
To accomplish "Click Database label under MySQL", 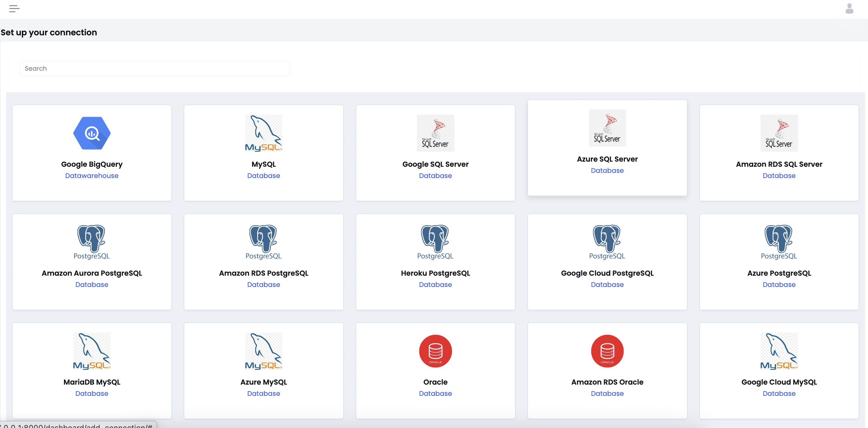I will click(264, 176).
